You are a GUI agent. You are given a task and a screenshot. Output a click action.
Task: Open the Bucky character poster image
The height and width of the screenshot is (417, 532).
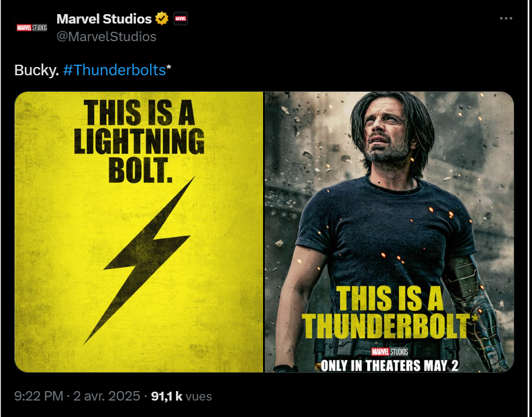389,232
